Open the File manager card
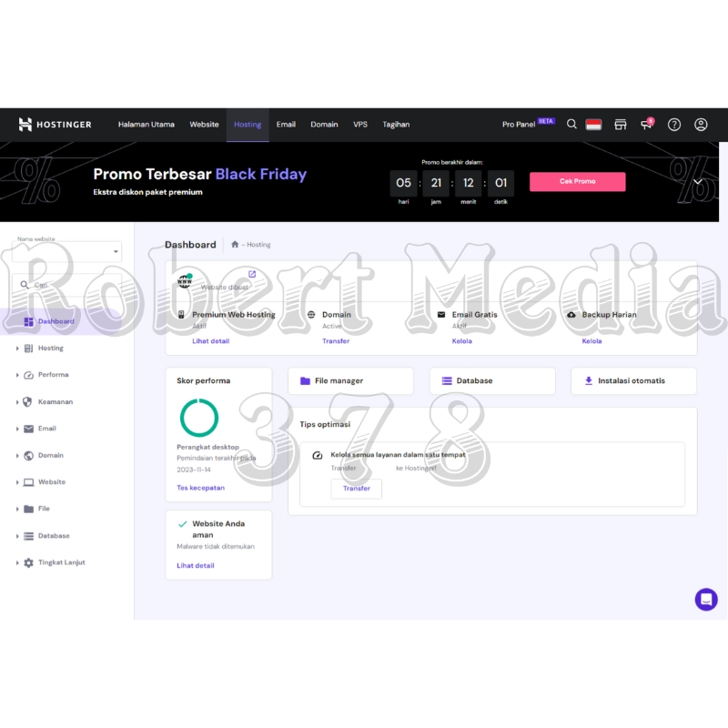The image size is (728, 728). (350, 380)
